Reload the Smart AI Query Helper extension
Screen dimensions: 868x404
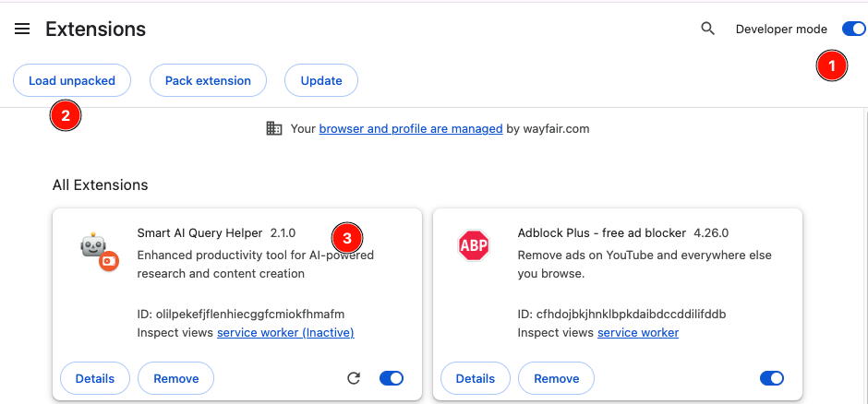[x=354, y=378]
